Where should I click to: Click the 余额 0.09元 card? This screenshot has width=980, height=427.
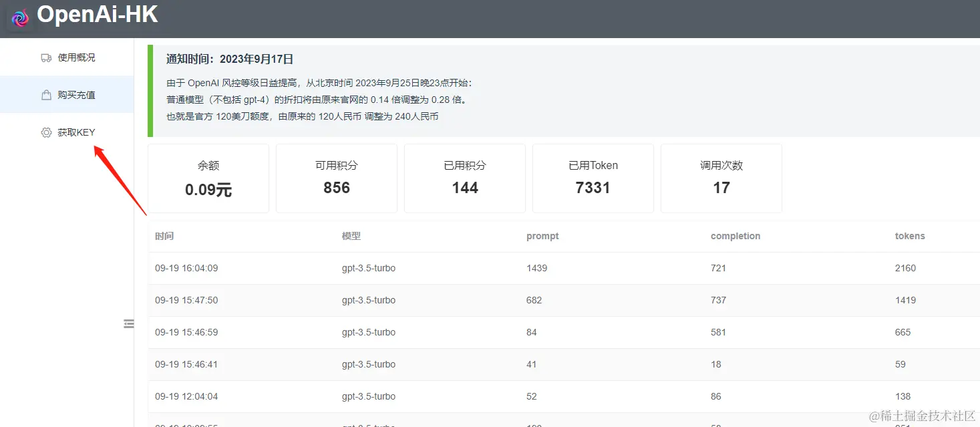tap(208, 178)
